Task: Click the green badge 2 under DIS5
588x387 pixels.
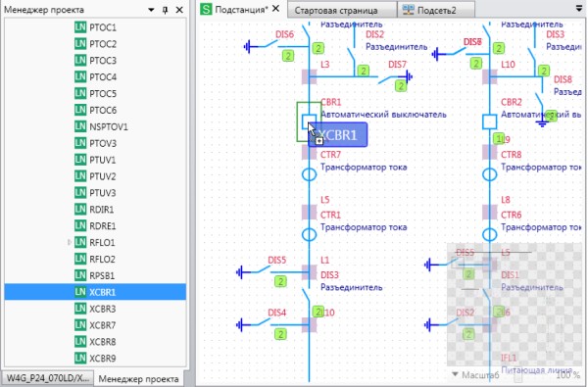Action: (x=280, y=281)
